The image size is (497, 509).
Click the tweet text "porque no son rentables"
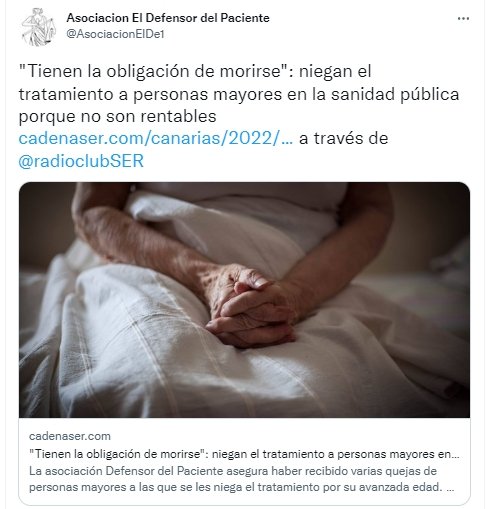pyautogui.click(x=117, y=116)
